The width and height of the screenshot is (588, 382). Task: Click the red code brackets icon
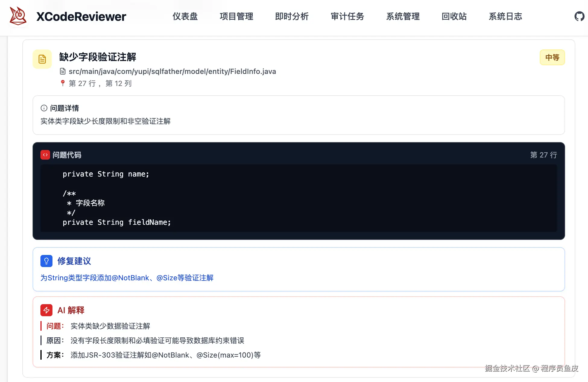(45, 155)
